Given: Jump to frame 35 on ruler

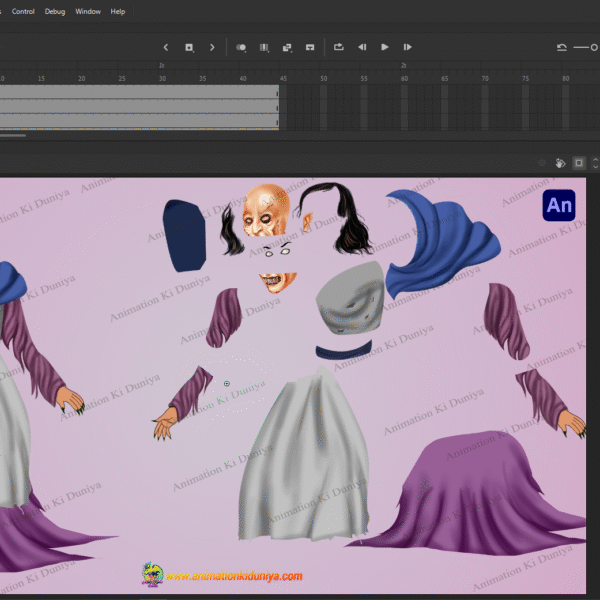Looking at the screenshot, I should pos(202,78).
